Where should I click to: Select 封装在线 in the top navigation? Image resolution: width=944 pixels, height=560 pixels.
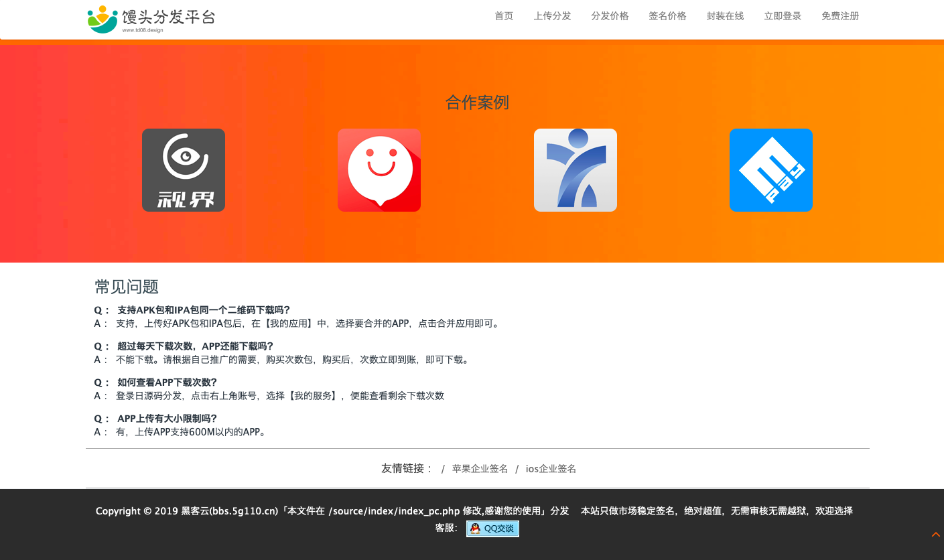[x=725, y=16]
